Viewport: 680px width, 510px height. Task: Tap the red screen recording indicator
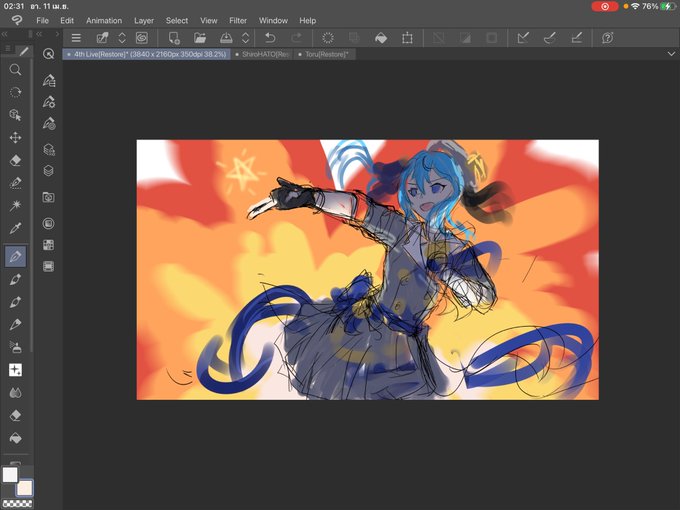pos(605,7)
